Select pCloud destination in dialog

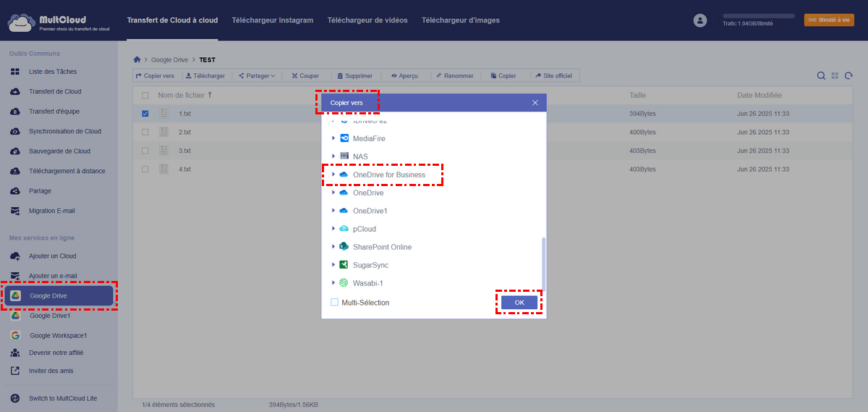(x=365, y=229)
